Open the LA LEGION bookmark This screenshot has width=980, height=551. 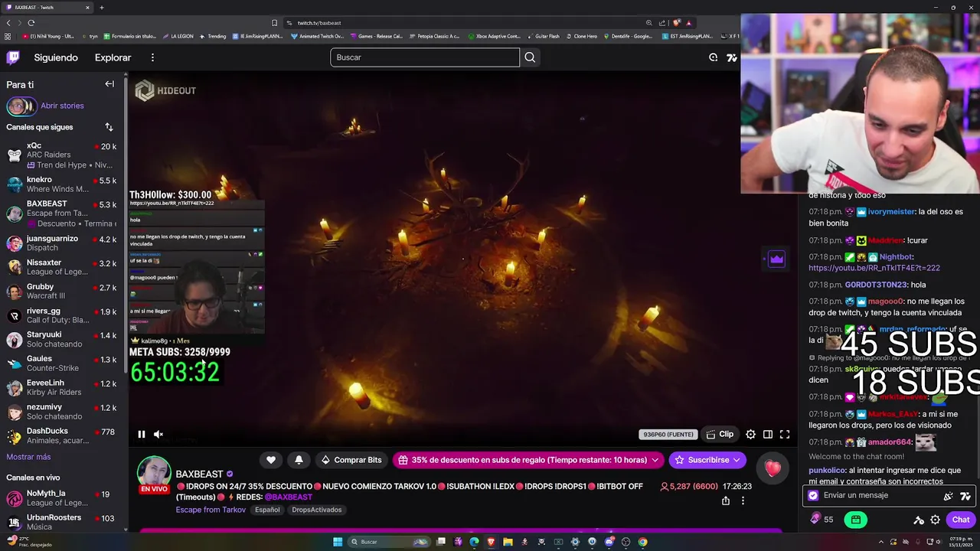[x=177, y=36]
